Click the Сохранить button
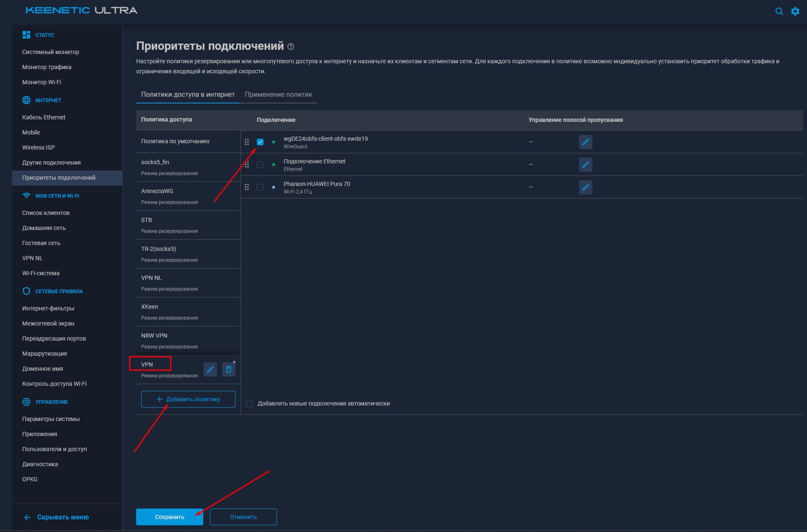Image resolution: width=807 pixels, height=532 pixels. click(169, 517)
